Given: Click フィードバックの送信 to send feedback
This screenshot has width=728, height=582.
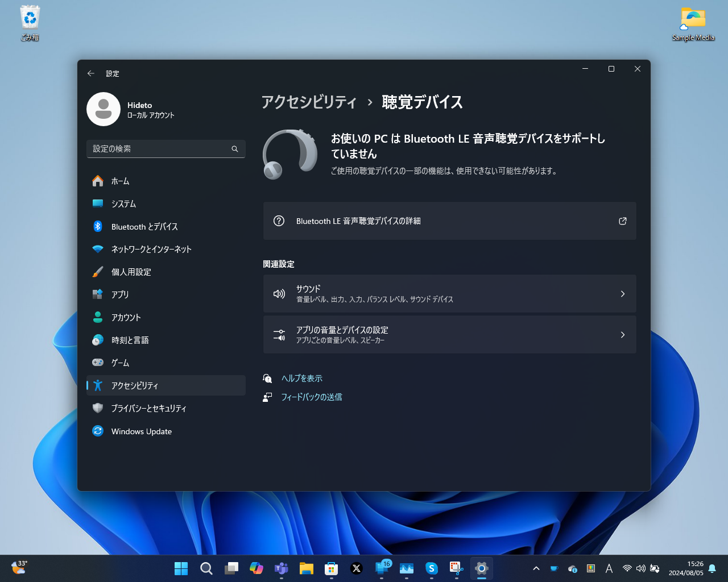Looking at the screenshot, I should click(312, 397).
